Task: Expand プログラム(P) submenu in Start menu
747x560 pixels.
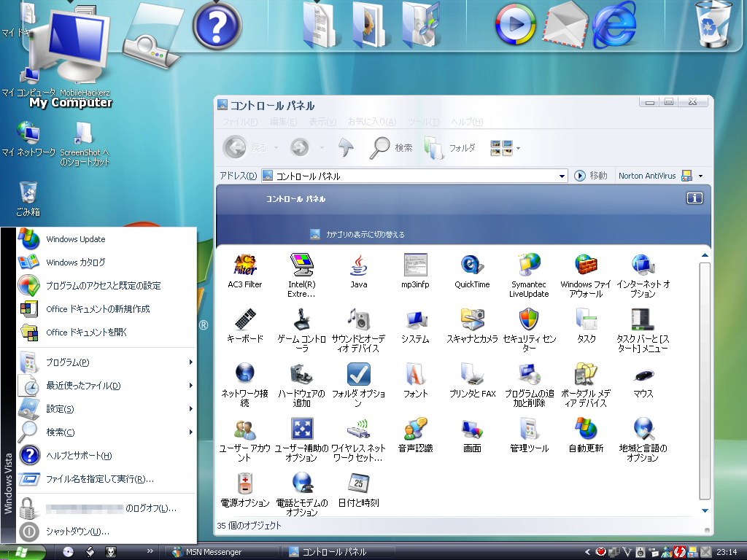Action: 190,362
